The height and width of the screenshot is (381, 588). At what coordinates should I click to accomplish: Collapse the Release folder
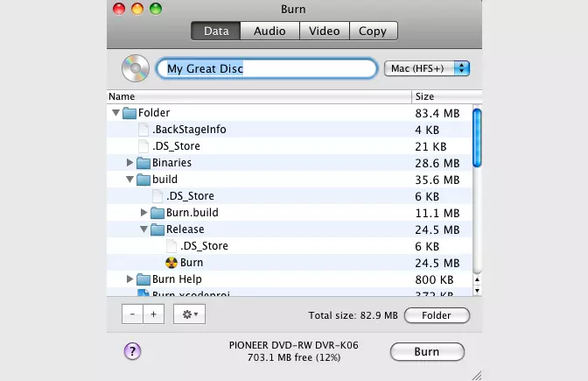point(143,229)
